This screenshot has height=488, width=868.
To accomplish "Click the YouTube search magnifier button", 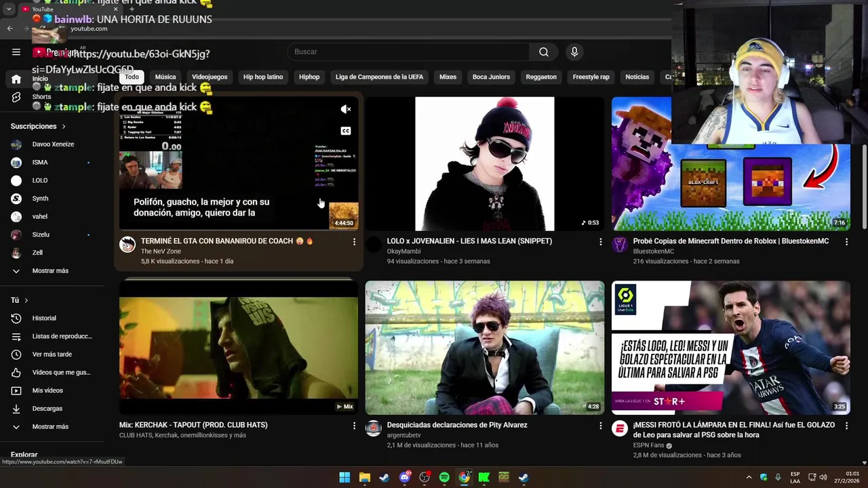I will point(544,52).
